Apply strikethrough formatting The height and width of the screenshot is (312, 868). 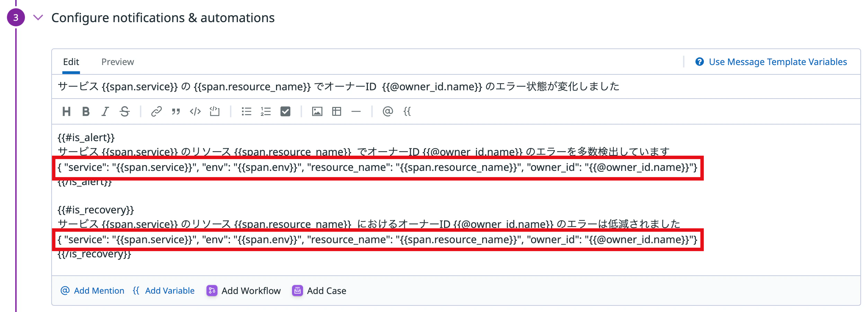click(125, 111)
